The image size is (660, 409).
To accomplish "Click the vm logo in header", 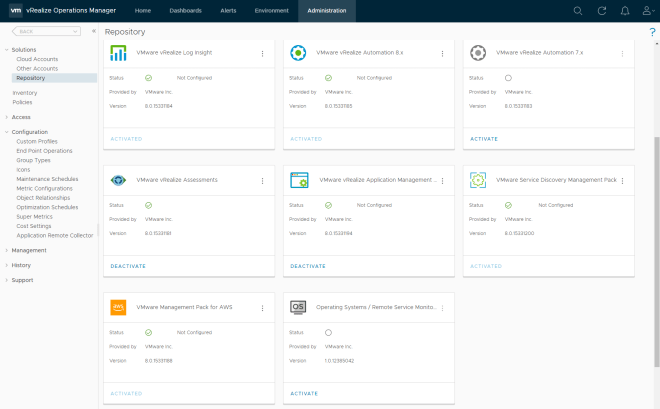I will pos(16,11).
